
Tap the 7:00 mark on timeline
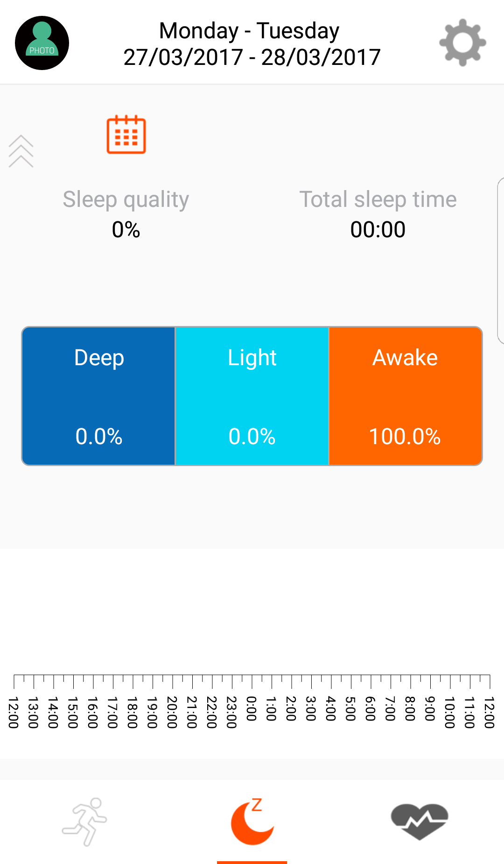391,708
